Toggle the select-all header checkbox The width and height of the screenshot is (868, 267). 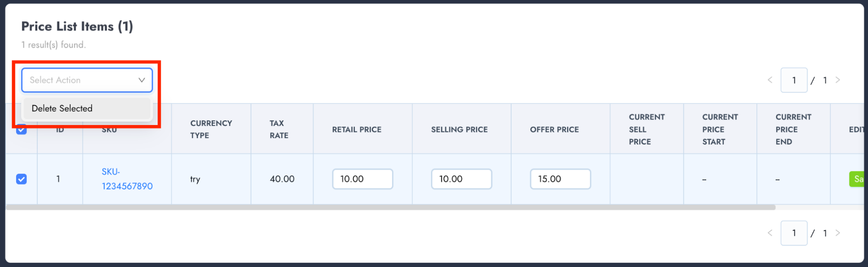(x=21, y=130)
